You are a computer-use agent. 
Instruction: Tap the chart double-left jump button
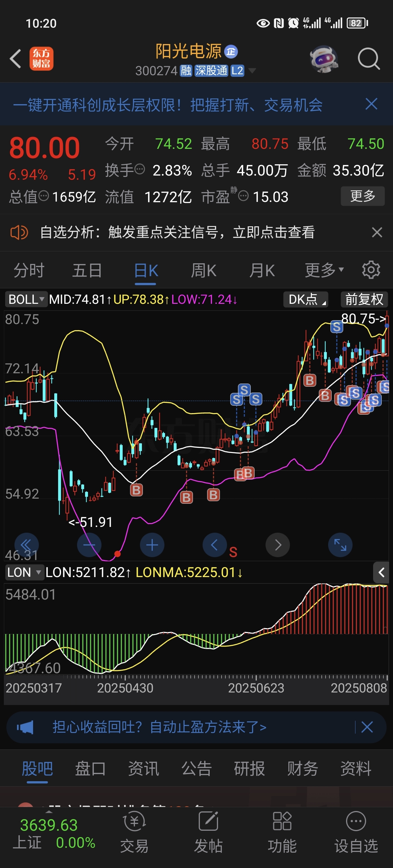[x=27, y=545]
